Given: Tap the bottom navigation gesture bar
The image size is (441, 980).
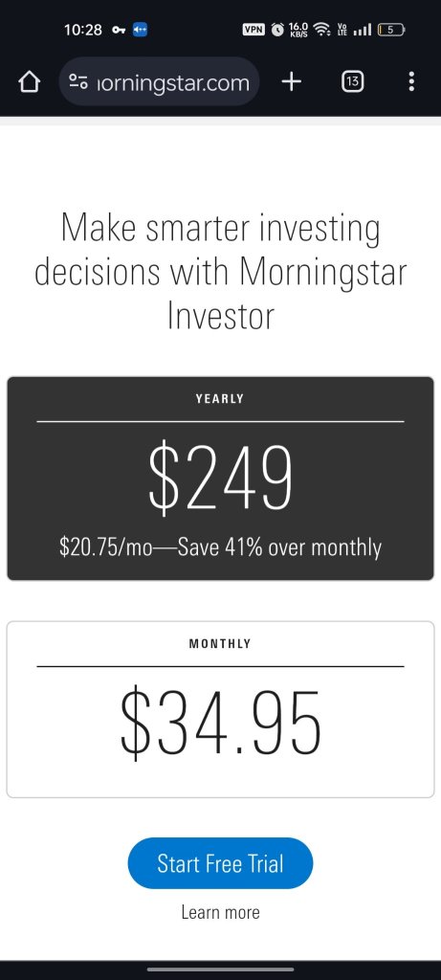Looking at the screenshot, I should [x=220, y=969].
